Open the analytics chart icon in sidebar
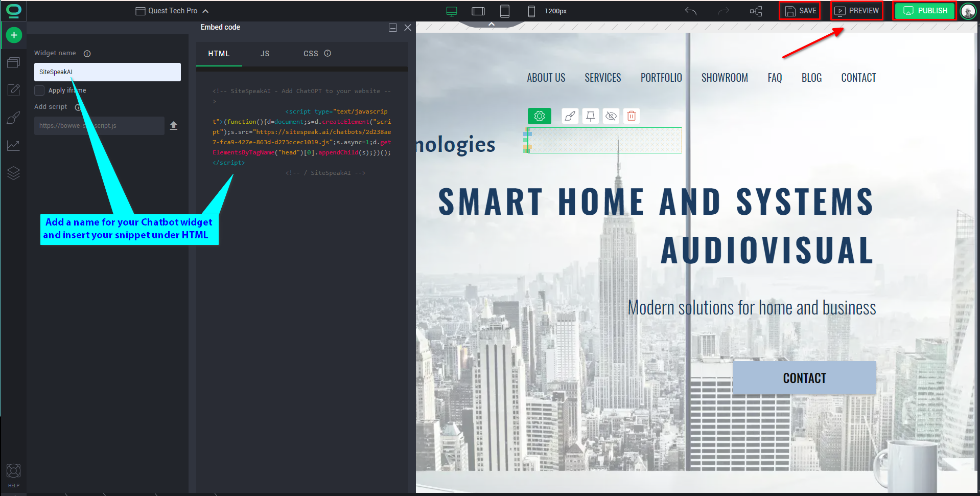The height and width of the screenshot is (496, 980). (14, 146)
